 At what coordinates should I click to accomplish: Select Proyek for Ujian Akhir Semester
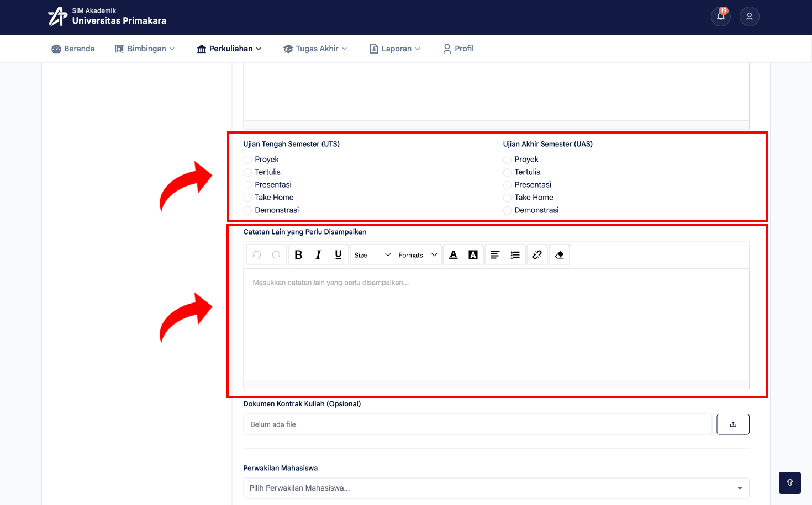point(507,160)
